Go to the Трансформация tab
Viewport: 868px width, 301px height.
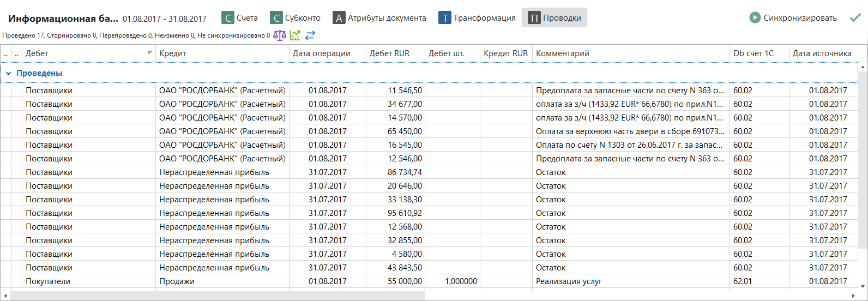[477, 18]
